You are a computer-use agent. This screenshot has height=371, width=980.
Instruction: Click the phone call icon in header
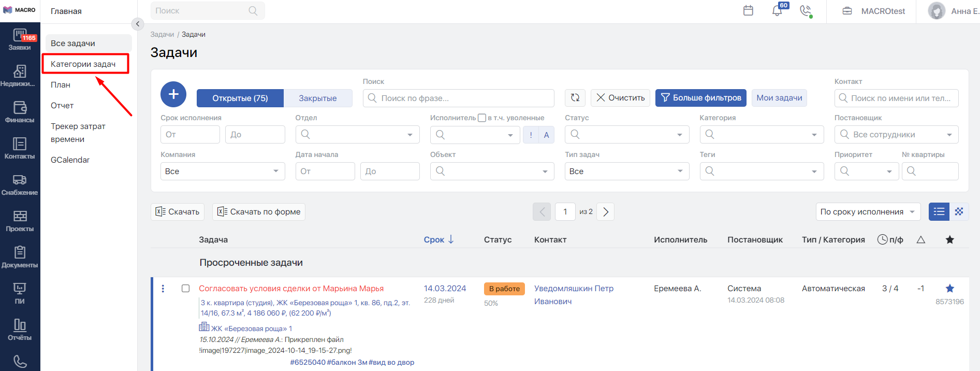click(x=806, y=10)
